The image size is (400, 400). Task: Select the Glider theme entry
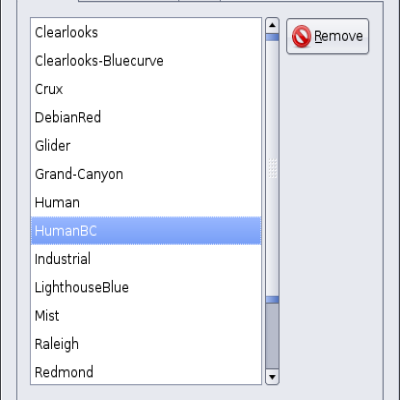(146, 146)
